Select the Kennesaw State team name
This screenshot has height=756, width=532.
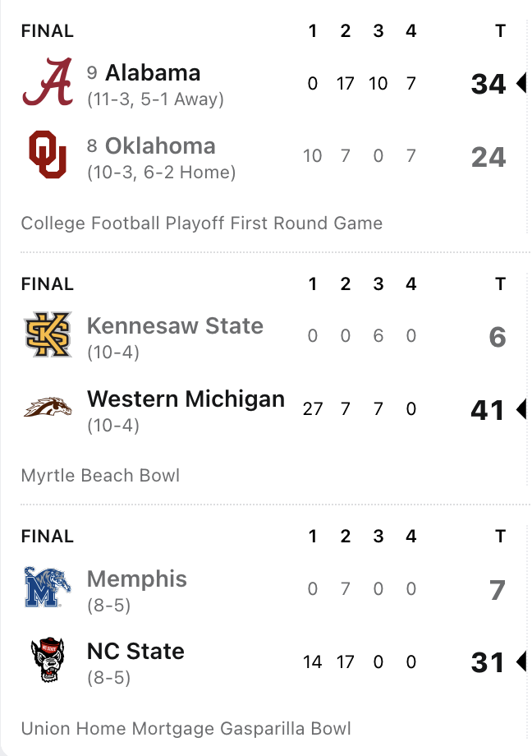(x=175, y=325)
